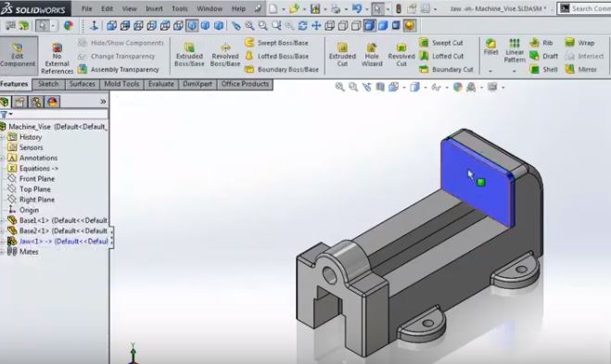The image size is (611, 364).
Task: Open dropdown arrow under Linear Pattern
Action: pos(515,71)
